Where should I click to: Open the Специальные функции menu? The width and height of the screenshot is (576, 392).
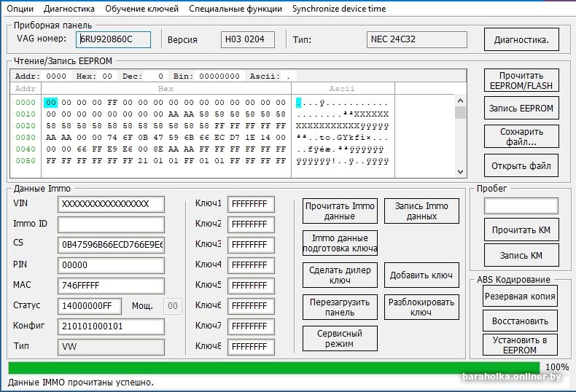(236, 9)
